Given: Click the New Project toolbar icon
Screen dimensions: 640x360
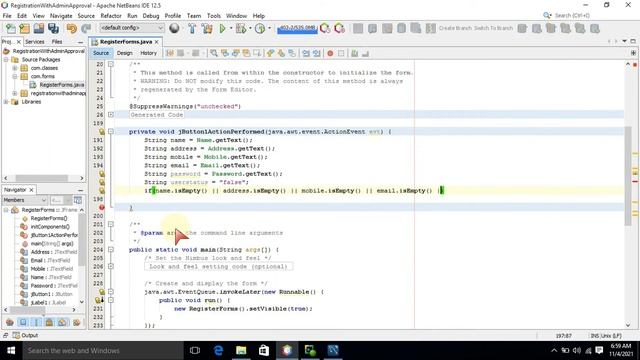Looking at the screenshot, I should 24,28.
